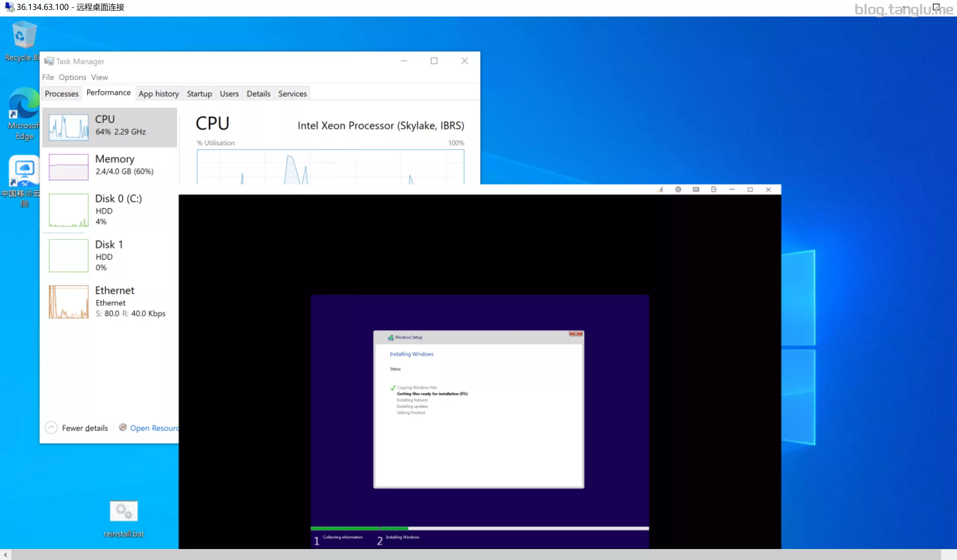The image size is (957, 560).
Task: Close the console viewer window
Action: (x=768, y=190)
